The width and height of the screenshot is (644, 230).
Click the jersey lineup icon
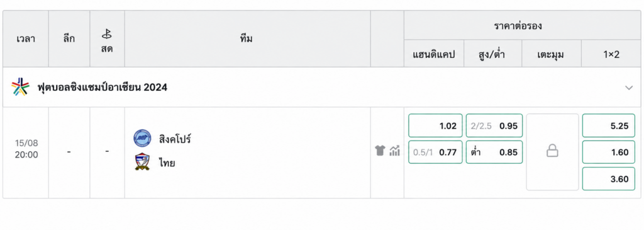[380, 151]
